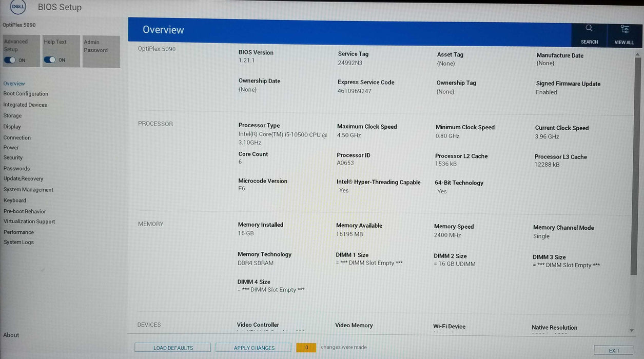This screenshot has width=644, height=359.
Task: Open the Overview menu item
Action: tap(14, 84)
